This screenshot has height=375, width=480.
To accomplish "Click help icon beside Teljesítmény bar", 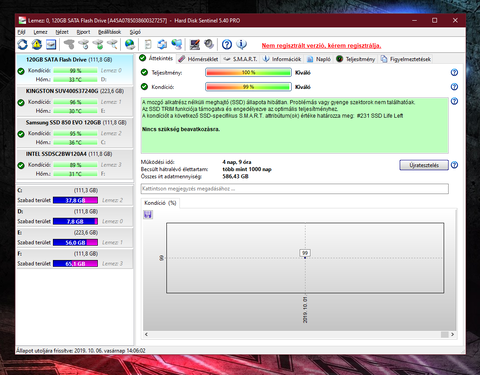I will pos(454,72).
